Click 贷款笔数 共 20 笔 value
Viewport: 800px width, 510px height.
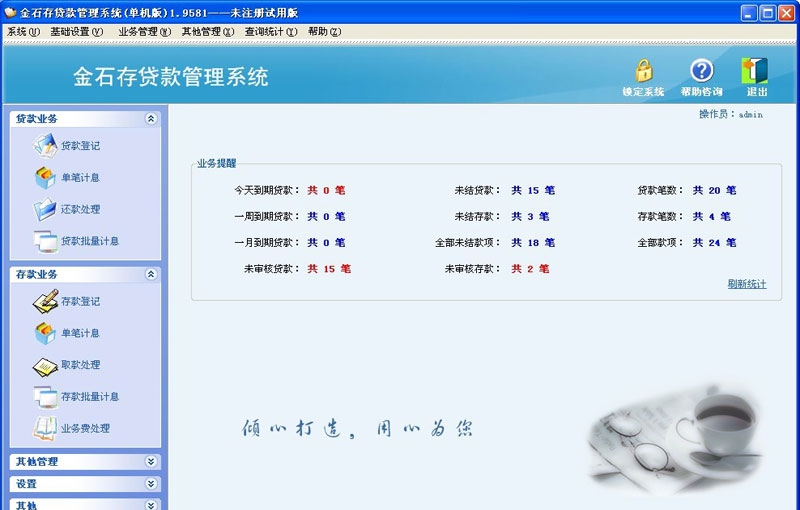click(x=714, y=190)
